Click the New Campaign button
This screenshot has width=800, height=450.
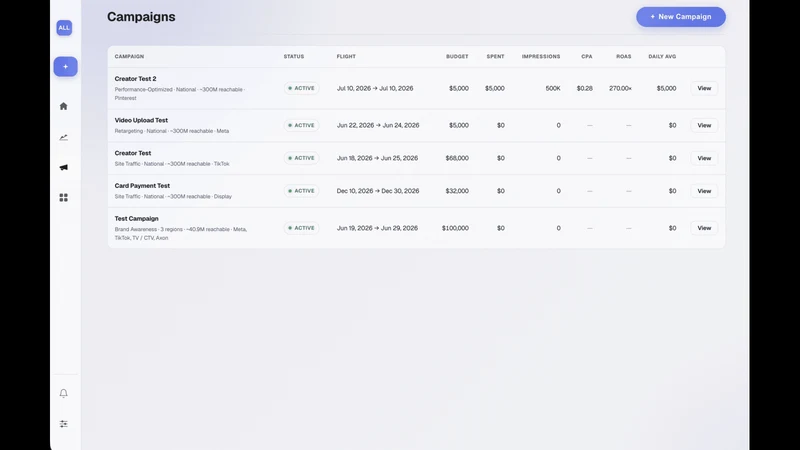click(681, 17)
